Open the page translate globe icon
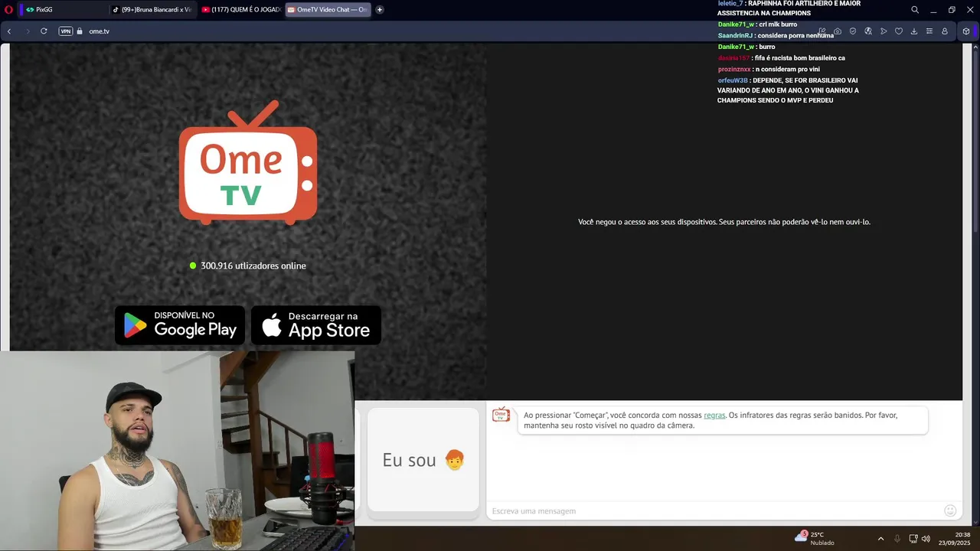This screenshot has width=980, height=551. click(868, 31)
